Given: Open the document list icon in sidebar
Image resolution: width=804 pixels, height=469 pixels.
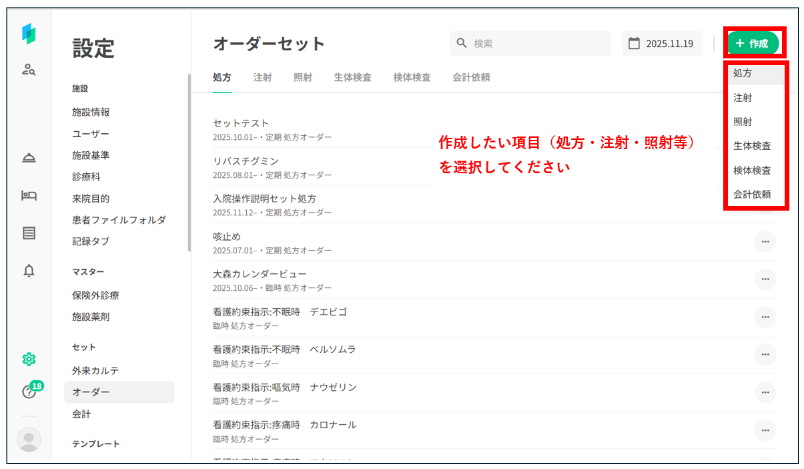Looking at the screenshot, I should (29, 233).
